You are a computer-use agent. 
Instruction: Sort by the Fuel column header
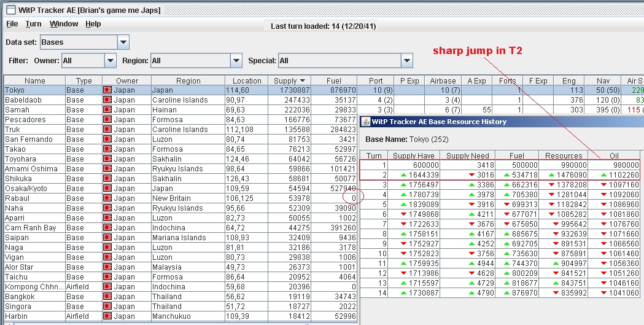(334, 80)
